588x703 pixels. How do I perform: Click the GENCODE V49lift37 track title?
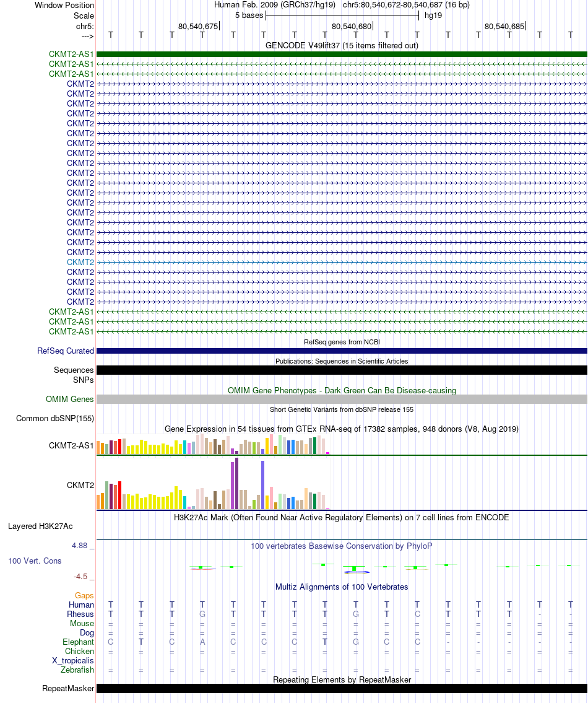(342, 45)
